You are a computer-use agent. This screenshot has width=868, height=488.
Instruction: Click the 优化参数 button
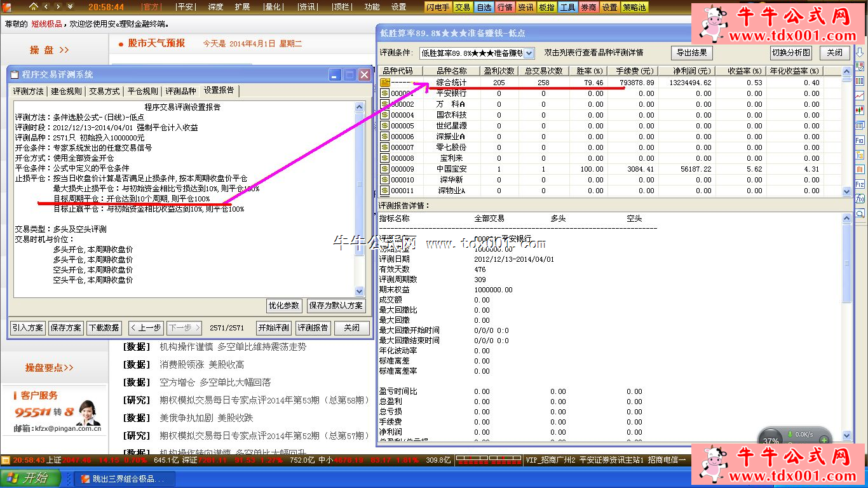click(284, 306)
